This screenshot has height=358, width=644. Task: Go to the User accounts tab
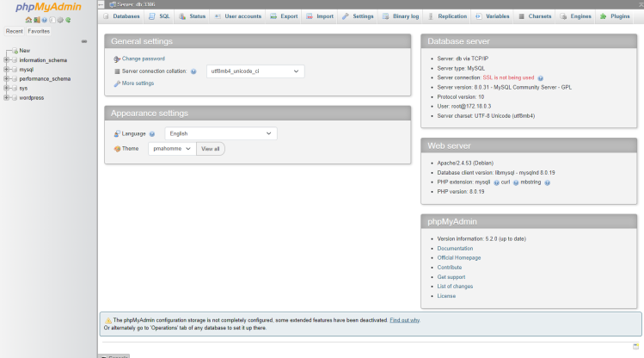tap(238, 16)
